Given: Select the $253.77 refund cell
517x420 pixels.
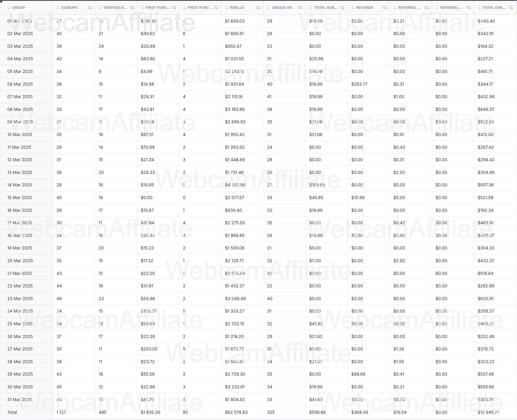Looking at the screenshot, I should click(359, 84).
